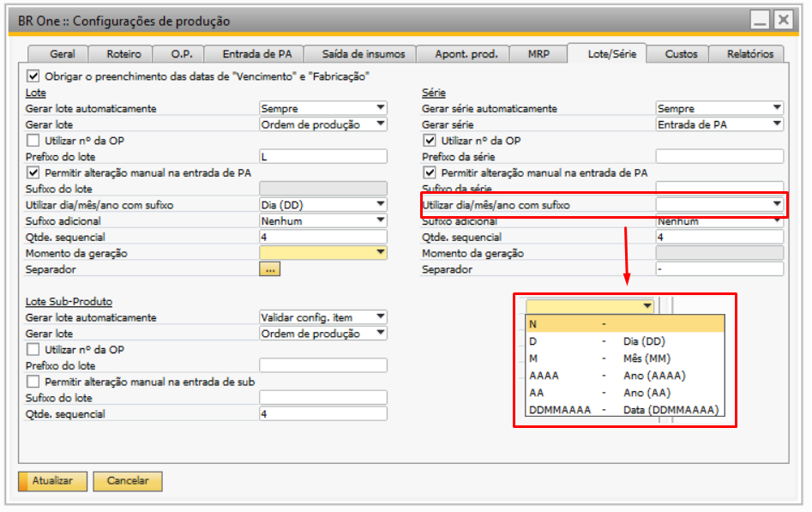Toggle 'Obrigar o preenchimento das datas' checkbox

[34, 76]
